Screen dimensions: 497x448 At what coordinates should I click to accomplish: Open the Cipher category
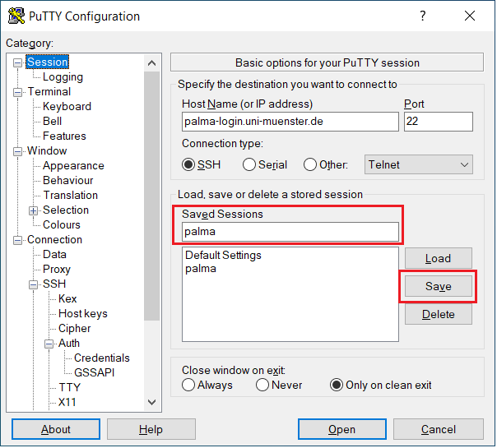click(x=75, y=329)
